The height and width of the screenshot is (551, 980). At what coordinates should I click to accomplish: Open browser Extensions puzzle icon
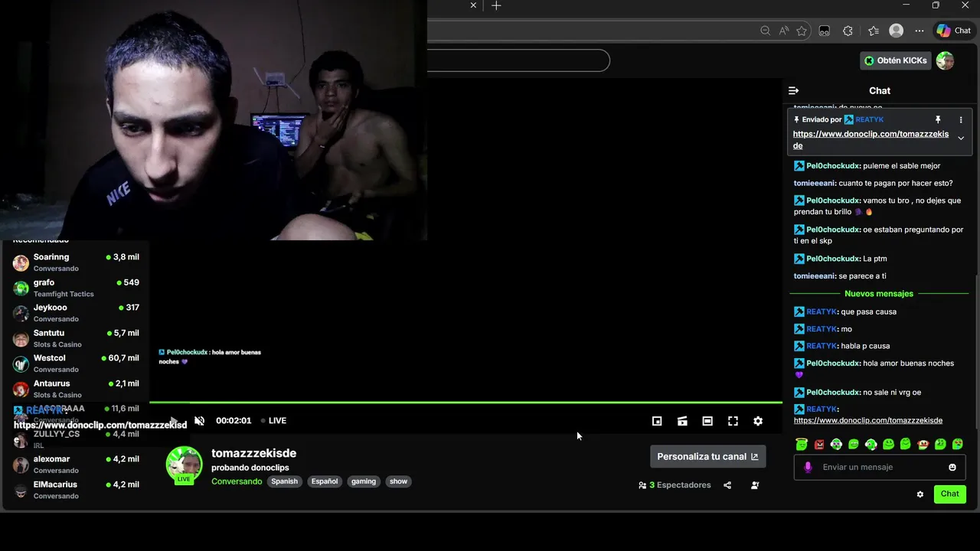pyautogui.click(x=848, y=31)
